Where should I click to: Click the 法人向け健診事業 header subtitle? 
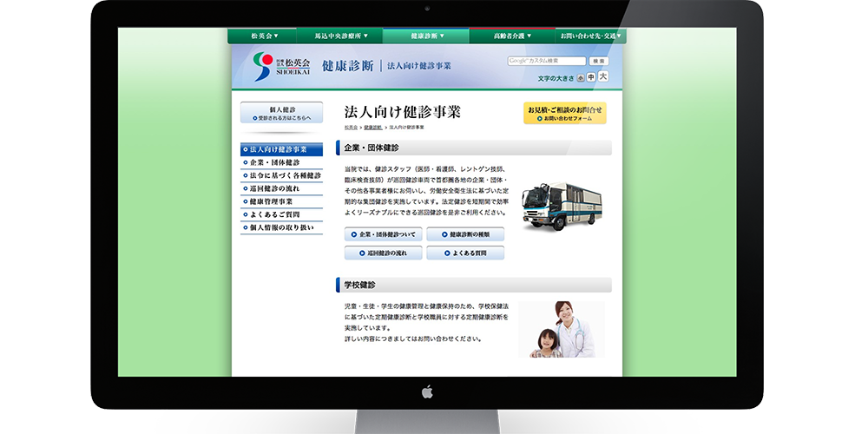point(419,66)
